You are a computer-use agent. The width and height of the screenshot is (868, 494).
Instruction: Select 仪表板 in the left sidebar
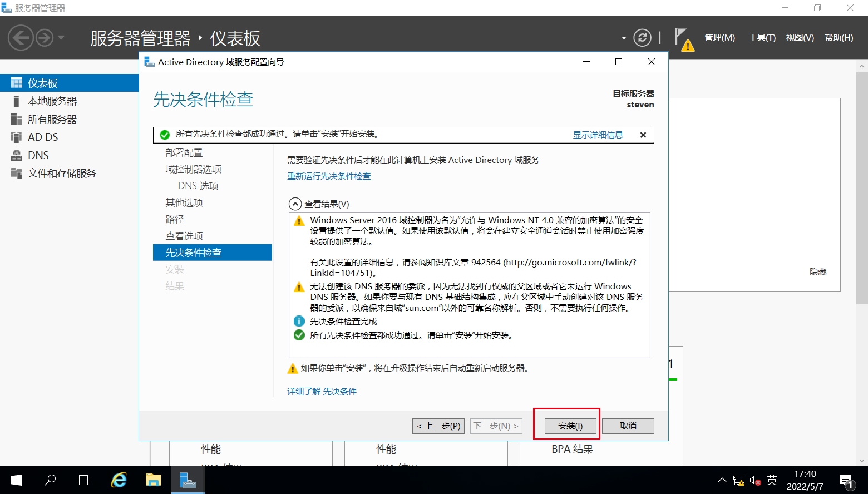(69, 83)
